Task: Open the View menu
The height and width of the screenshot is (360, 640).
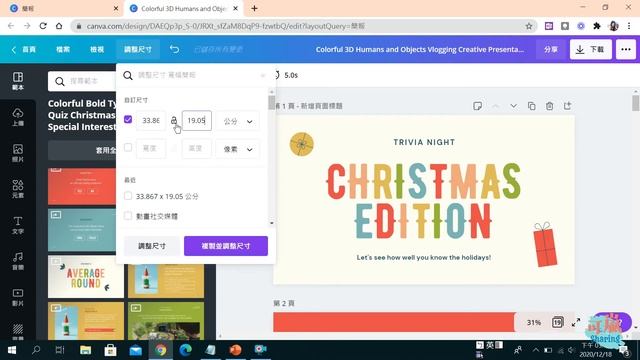Action: tap(97, 49)
